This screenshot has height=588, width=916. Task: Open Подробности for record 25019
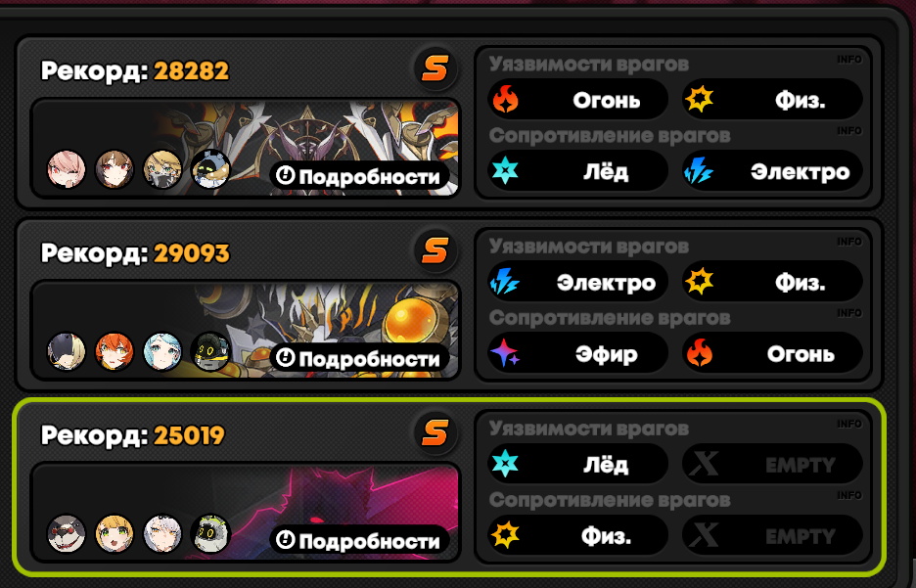359,540
